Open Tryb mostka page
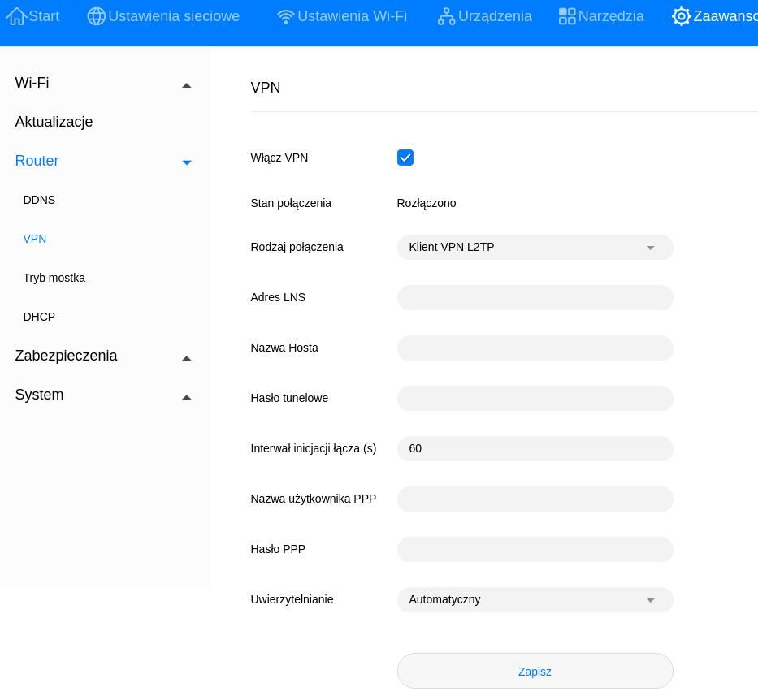This screenshot has width=758, height=700. coord(54,278)
